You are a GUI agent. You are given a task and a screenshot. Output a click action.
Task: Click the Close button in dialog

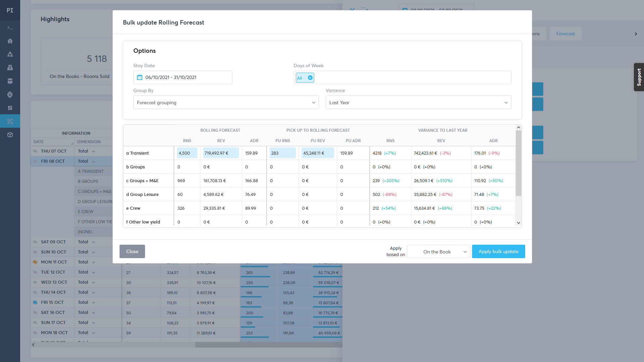tap(132, 251)
